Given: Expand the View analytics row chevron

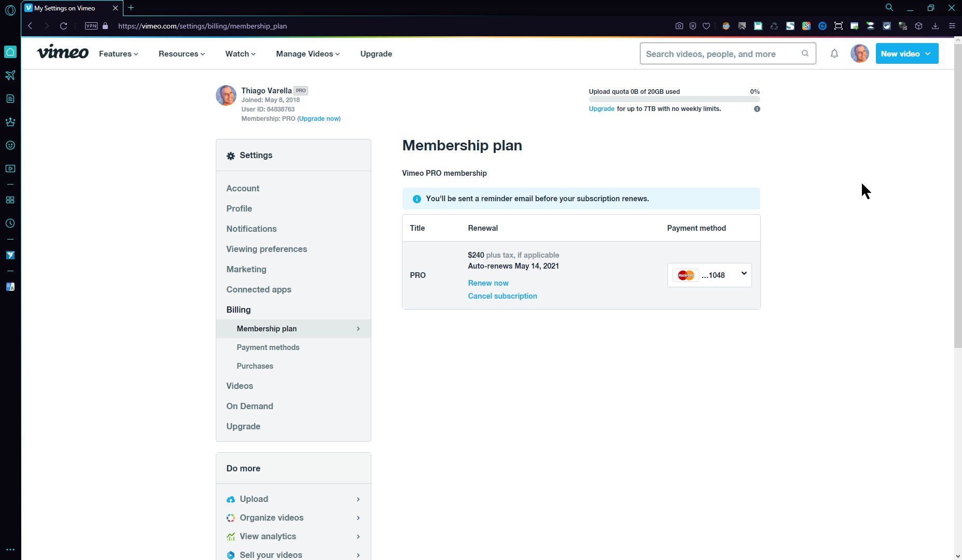Looking at the screenshot, I should [x=358, y=537].
